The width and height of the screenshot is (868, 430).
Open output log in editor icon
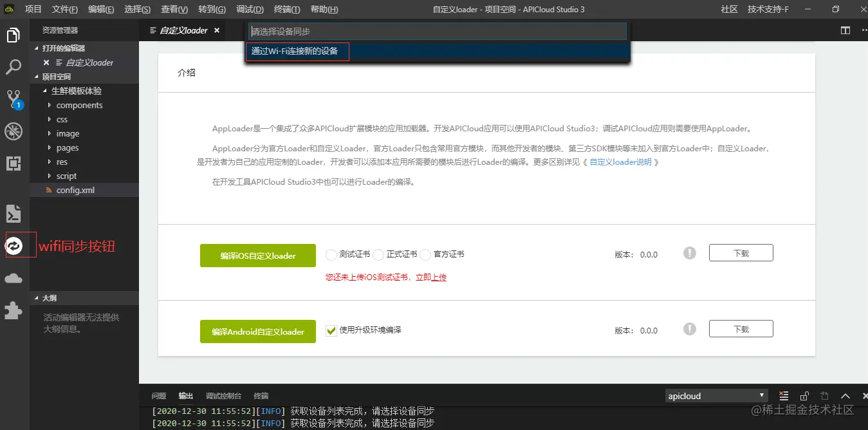(825, 396)
